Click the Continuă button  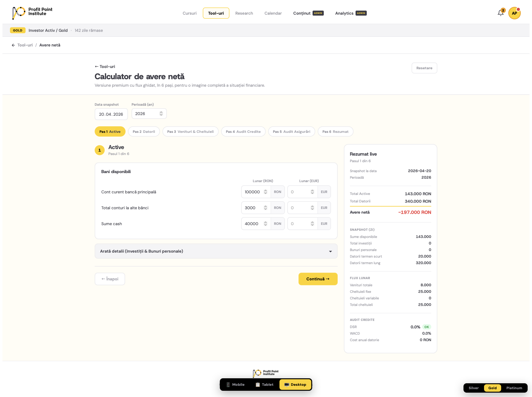[x=318, y=279]
